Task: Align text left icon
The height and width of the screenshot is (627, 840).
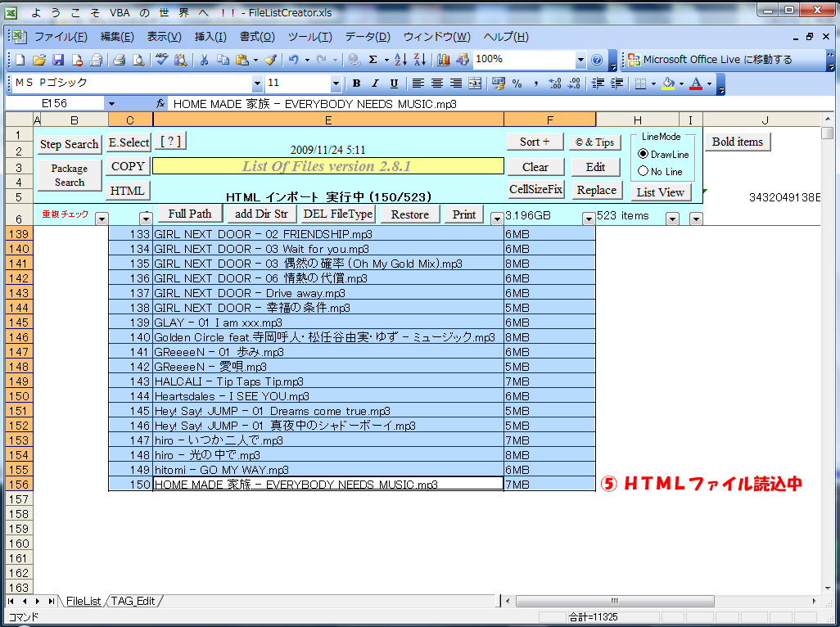Action: [x=418, y=83]
